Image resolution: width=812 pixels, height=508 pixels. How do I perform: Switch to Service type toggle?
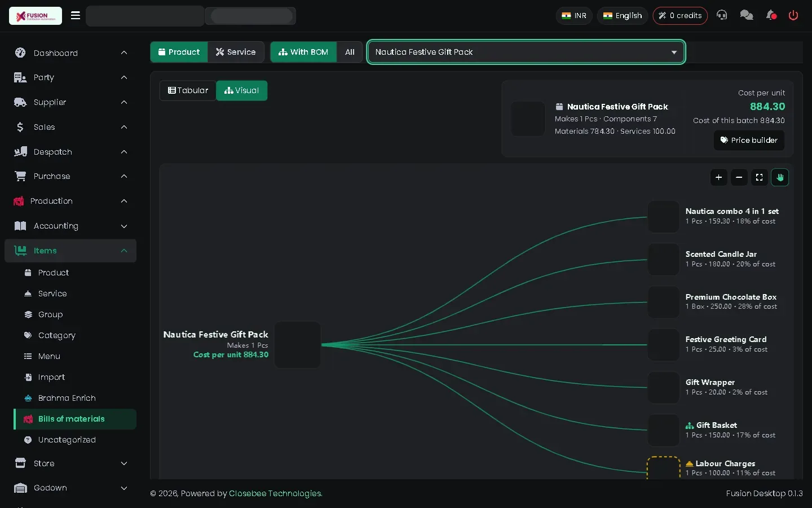tap(236, 52)
